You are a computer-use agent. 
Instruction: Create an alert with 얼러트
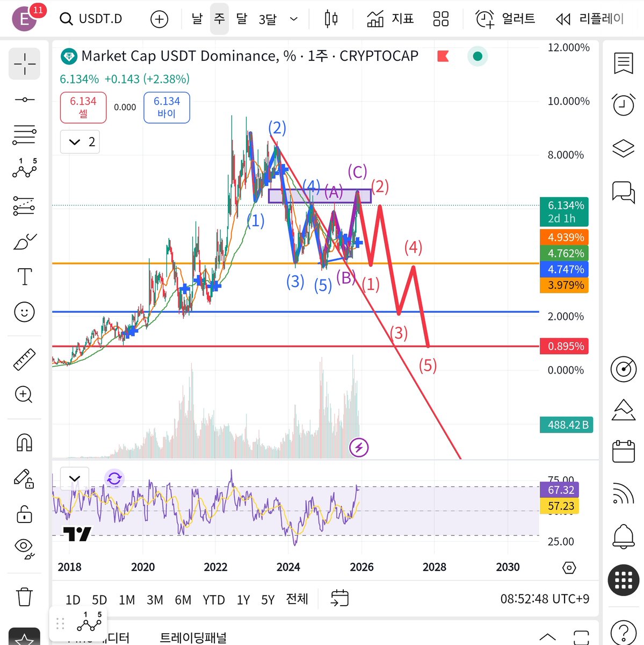coord(505,19)
